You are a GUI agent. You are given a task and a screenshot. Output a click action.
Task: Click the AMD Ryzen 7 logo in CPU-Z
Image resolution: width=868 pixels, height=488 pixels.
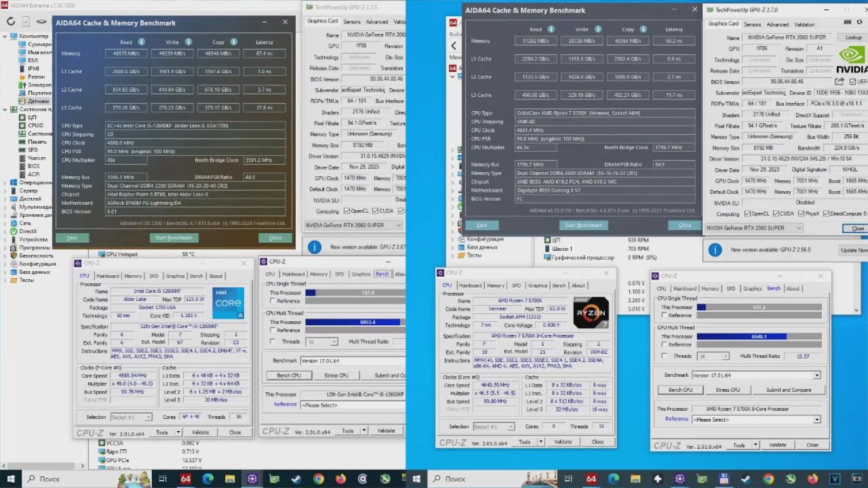pyautogui.click(x=590, y=313)
